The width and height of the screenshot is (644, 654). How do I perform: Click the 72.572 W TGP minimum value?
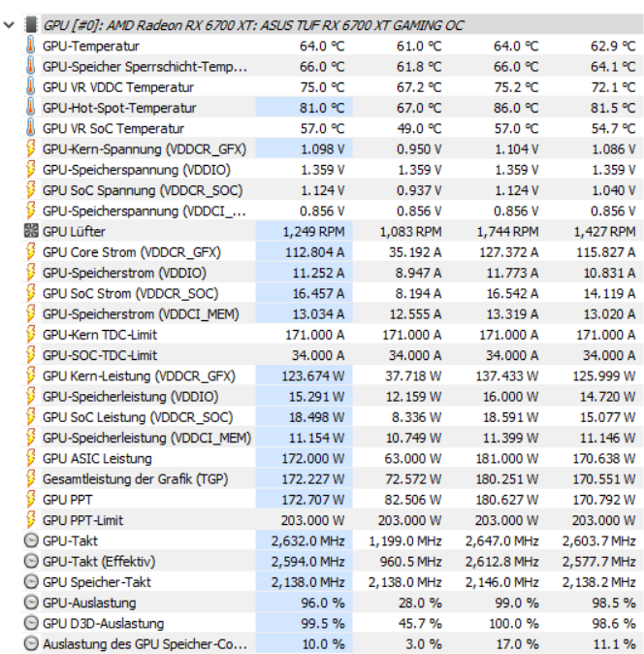413,479
